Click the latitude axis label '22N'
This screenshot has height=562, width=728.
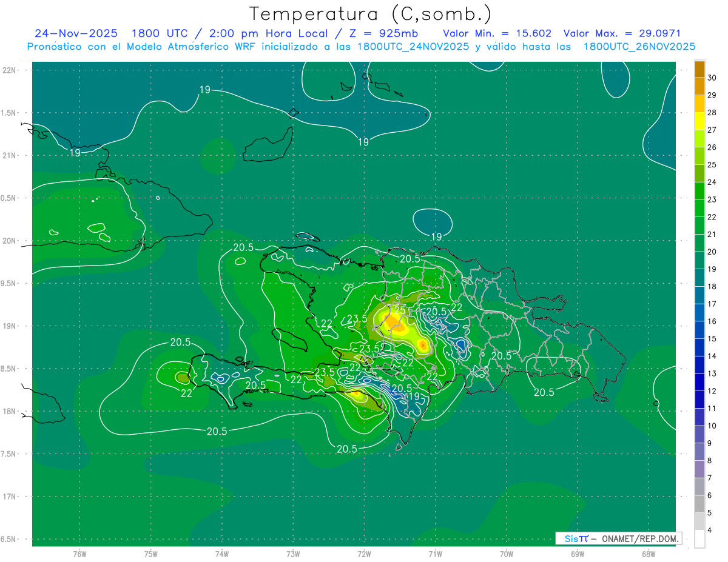click(x=10, y=70)
